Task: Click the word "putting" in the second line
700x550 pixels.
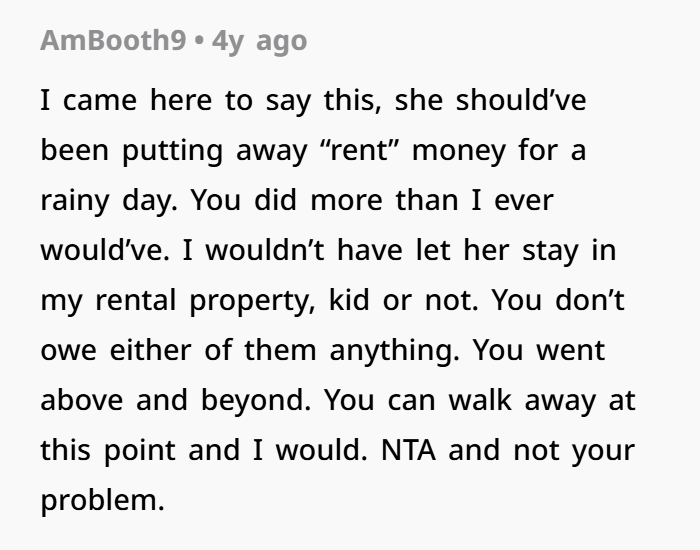Action: [x=172, y=151]
